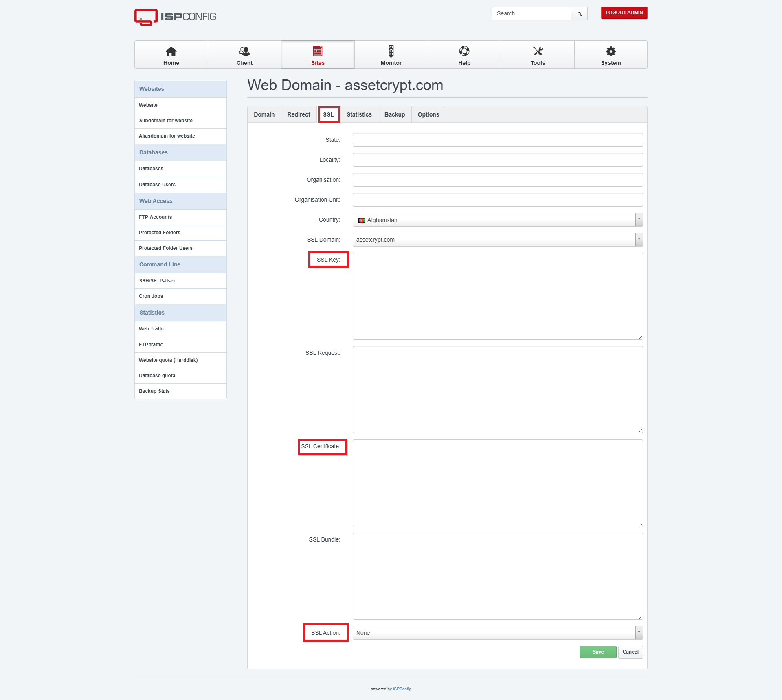Open Web Traffic statistics entry
The image size is (782, 700).
point(180,329)
